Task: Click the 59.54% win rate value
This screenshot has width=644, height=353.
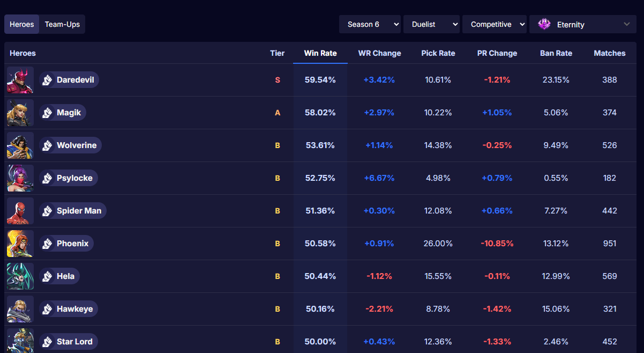Action: (320, 80)
